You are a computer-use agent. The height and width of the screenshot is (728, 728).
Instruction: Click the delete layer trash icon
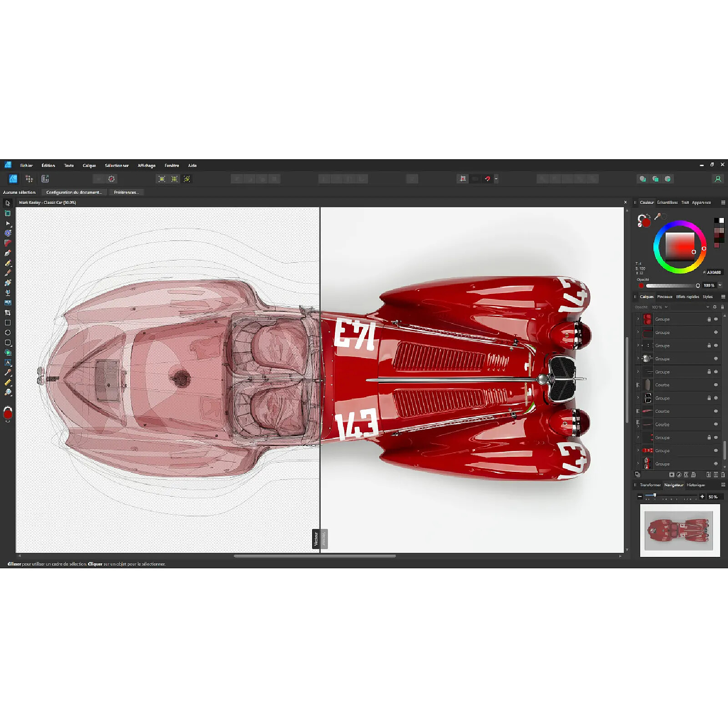click(x=723, y=475)
